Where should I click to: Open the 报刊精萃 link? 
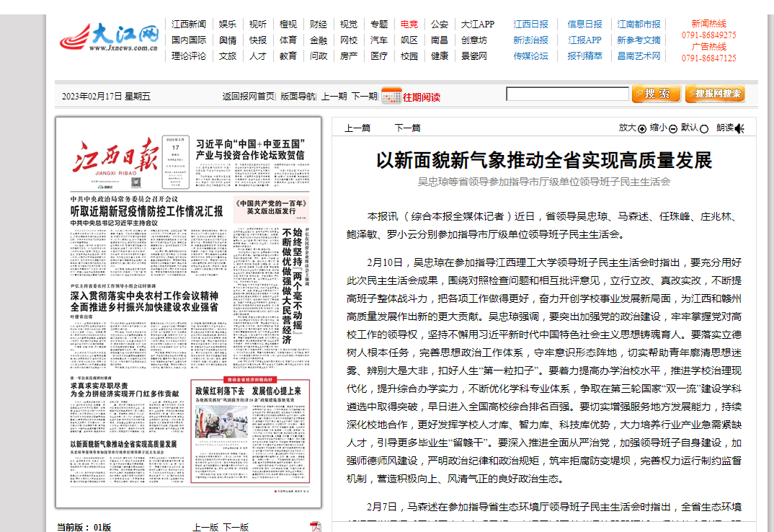point(584,56)
